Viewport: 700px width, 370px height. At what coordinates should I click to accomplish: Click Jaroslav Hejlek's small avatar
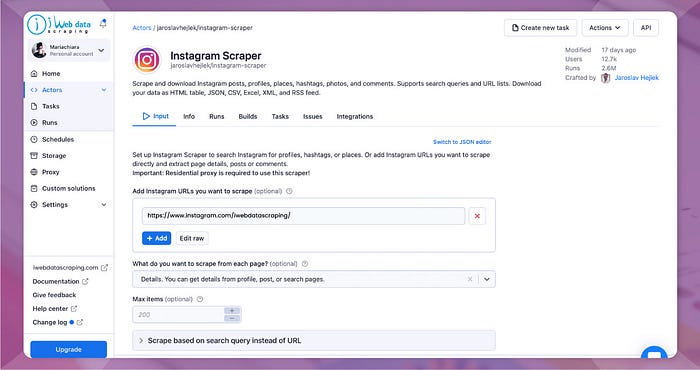(605, 78)
